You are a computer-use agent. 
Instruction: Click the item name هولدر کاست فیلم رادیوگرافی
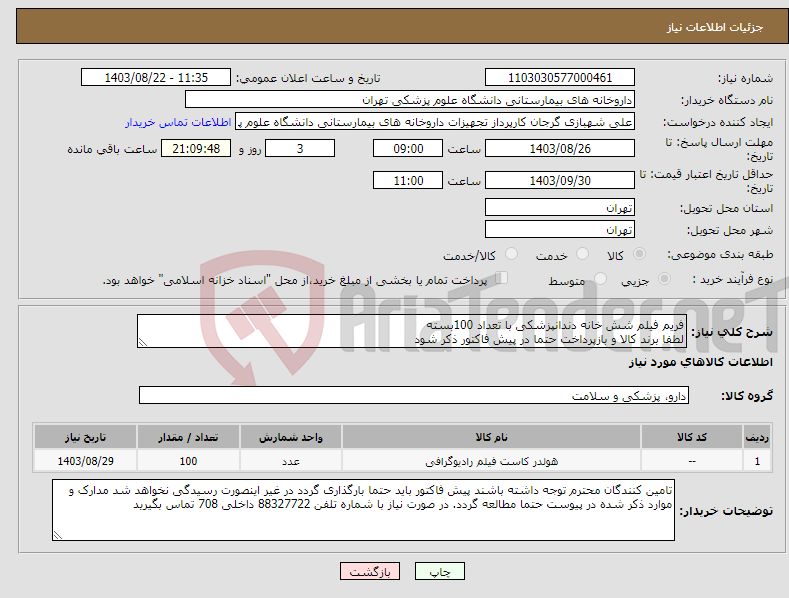492,461
